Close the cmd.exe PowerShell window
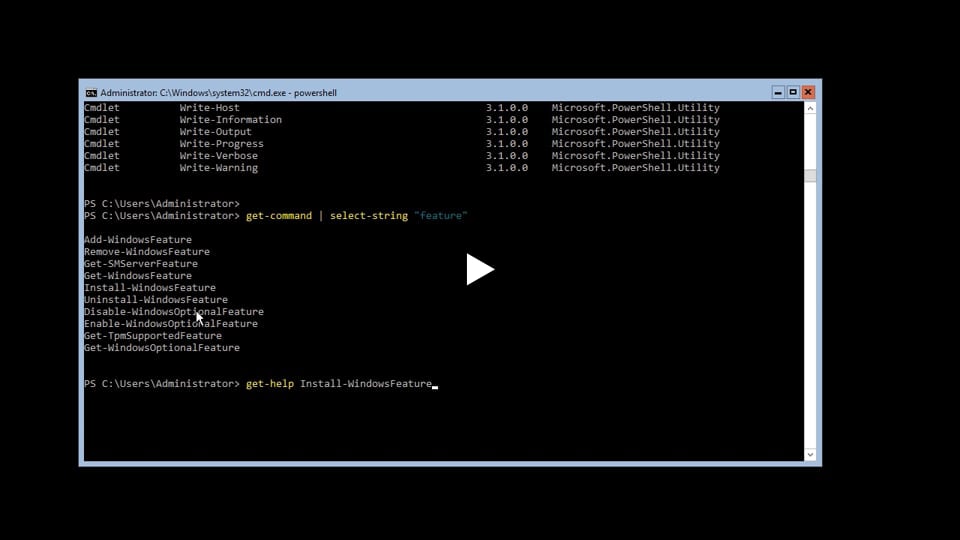Viewport: 960px width, 540px height. click(x=808, y=92)
